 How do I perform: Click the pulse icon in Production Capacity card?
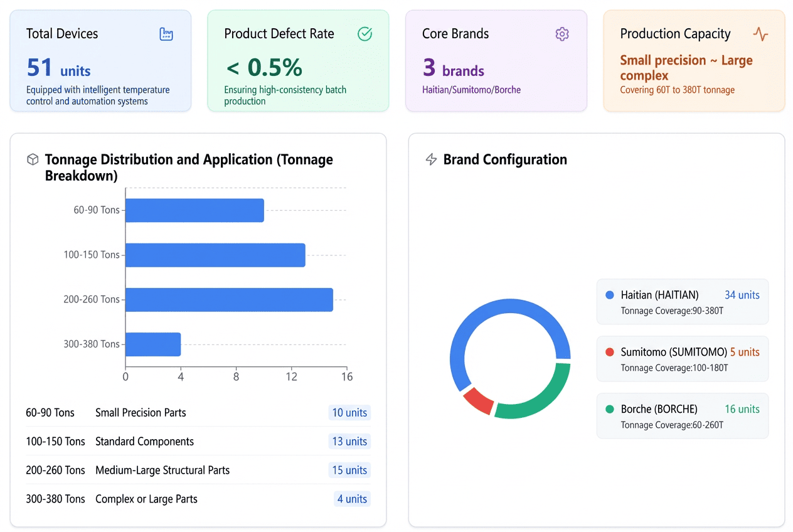pyautogui.click(x=760, y=35)
